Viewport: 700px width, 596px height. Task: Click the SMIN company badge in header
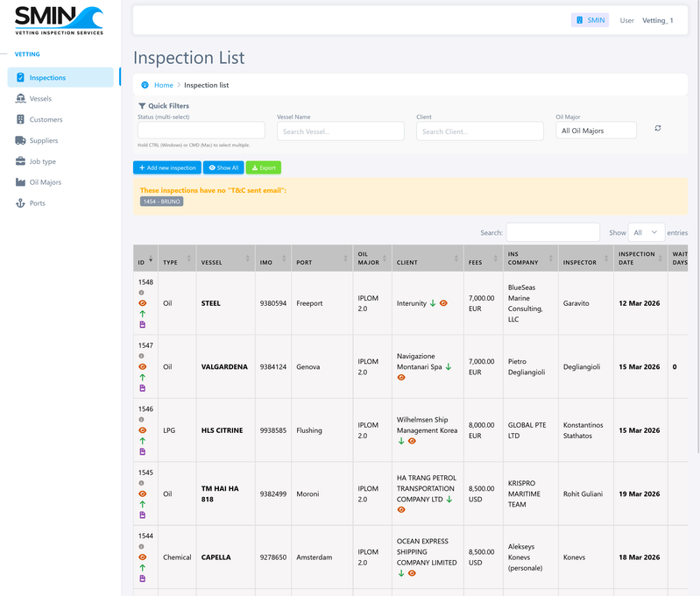click(x=590, y=20)
